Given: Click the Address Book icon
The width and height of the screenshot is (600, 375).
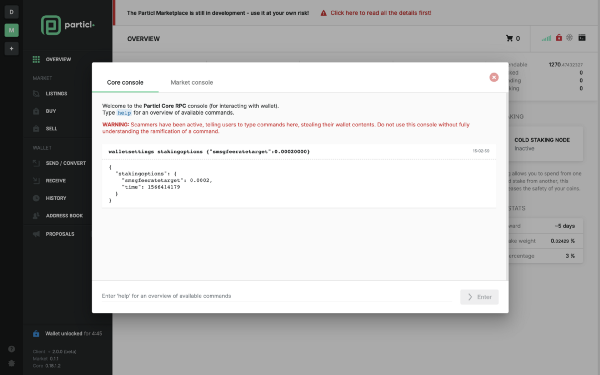Looking at the screenshot, I should [x=36, y=216].
